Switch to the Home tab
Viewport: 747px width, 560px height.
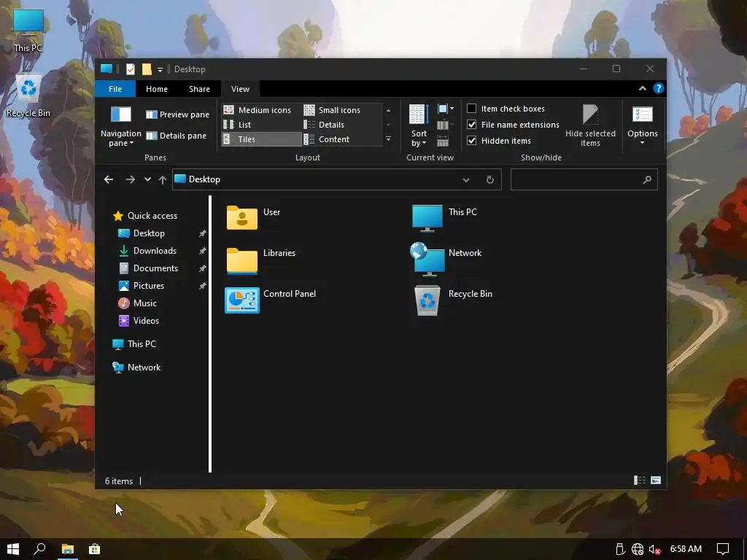tap(157, 89)
